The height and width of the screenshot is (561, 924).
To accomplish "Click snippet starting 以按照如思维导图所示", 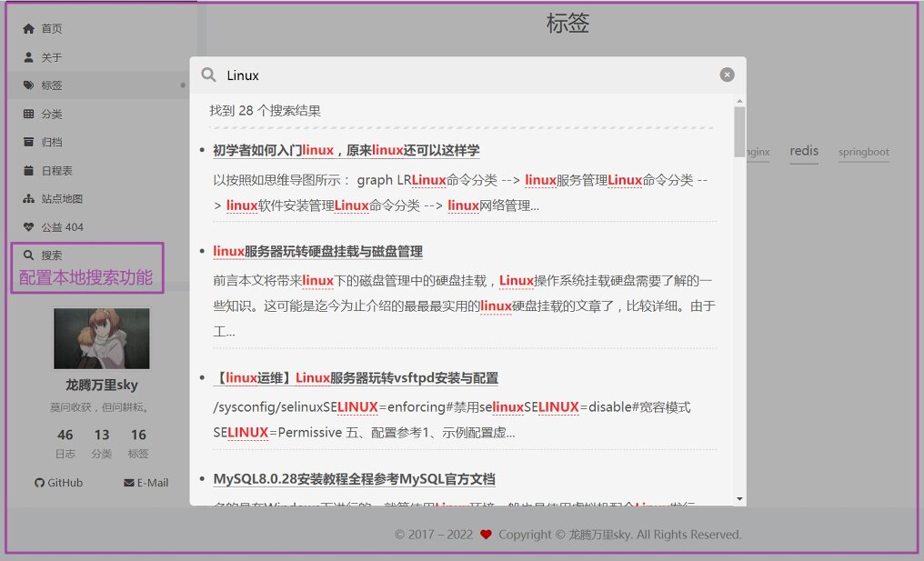I will pyautogui.click(x=460, y=193).
